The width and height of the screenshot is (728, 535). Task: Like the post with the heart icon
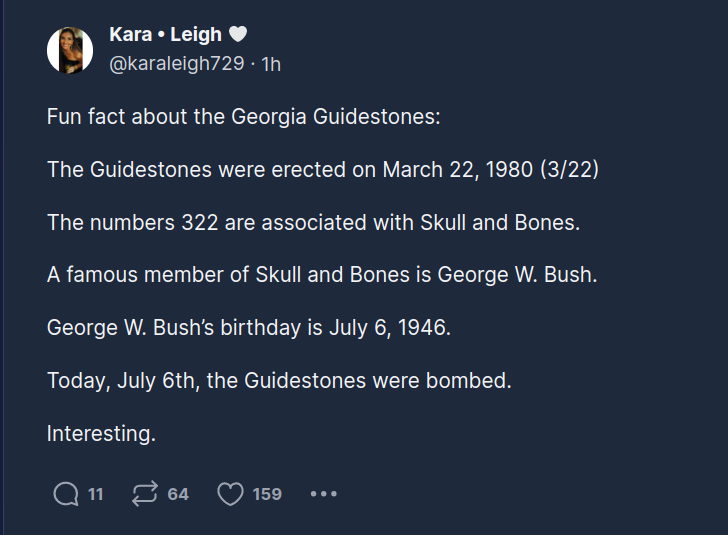pos(230,494)
